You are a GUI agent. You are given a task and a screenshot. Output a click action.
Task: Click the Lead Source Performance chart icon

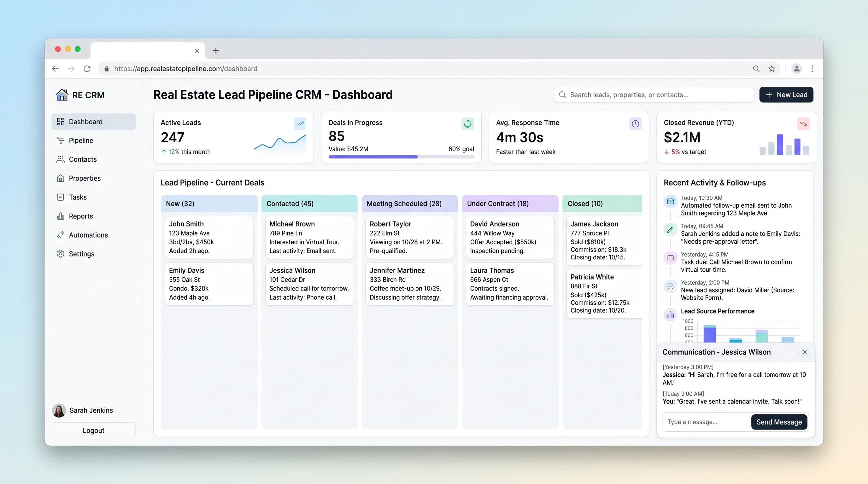(x=670, y=314)
